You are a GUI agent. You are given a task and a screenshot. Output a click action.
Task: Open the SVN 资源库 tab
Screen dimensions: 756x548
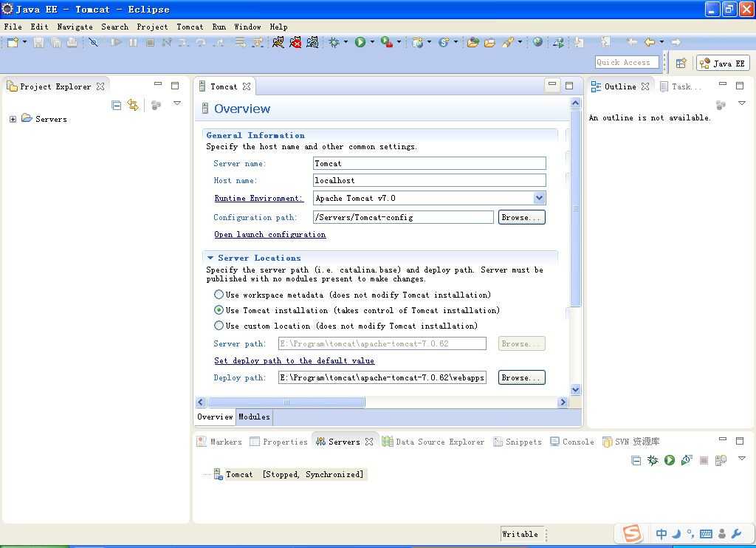point(631,442)
